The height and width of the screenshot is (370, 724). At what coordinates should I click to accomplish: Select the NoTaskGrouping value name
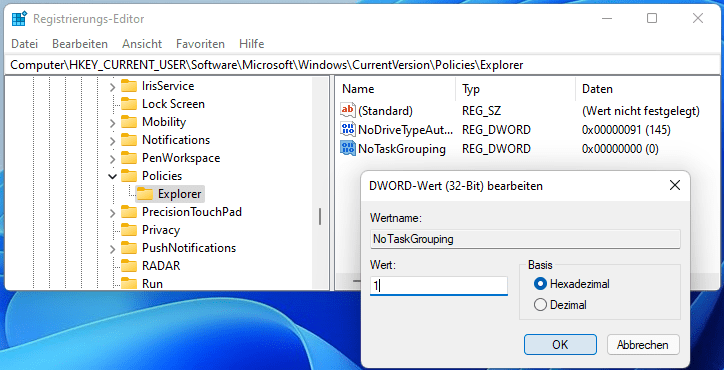point(402,149)
